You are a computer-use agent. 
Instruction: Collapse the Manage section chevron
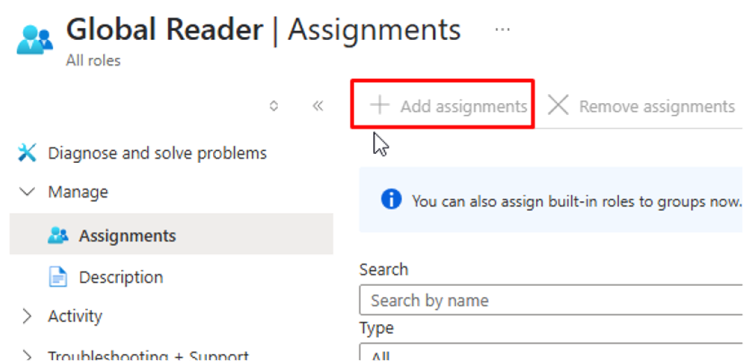point(28,192)
